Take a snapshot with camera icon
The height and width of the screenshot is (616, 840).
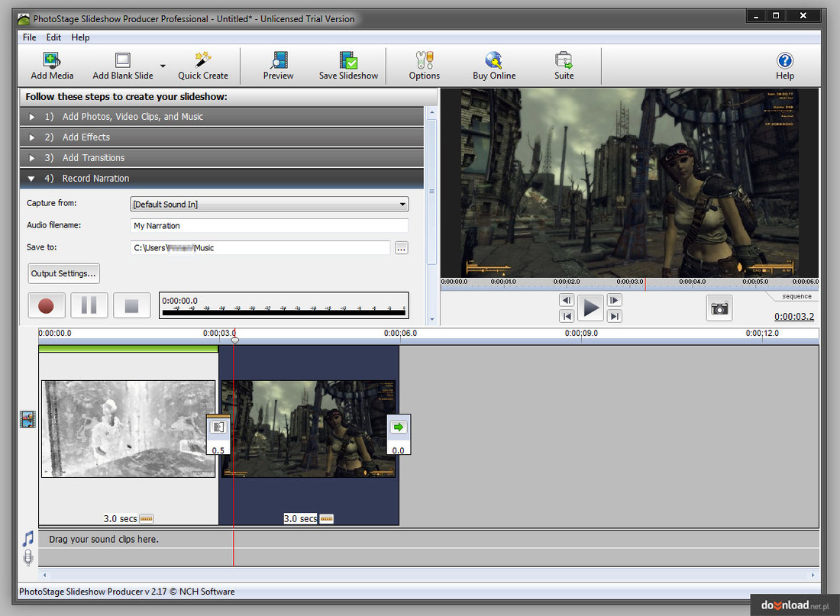click(x=719, y=308)
